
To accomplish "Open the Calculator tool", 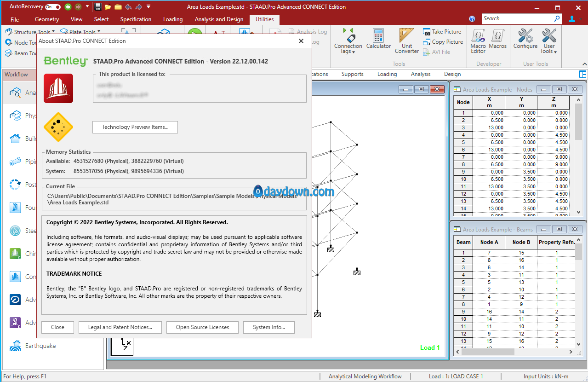I will click(x=378, y=39).
